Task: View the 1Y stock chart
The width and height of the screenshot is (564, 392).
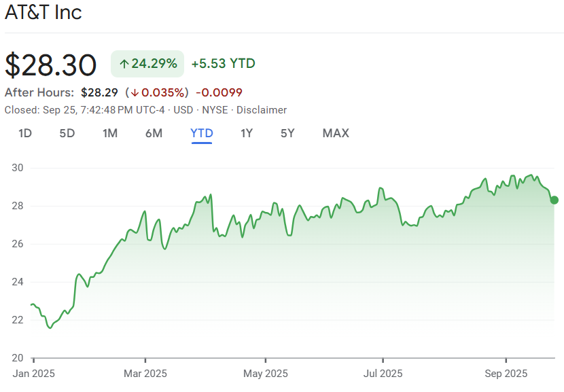Action: (x=247, y=133)
